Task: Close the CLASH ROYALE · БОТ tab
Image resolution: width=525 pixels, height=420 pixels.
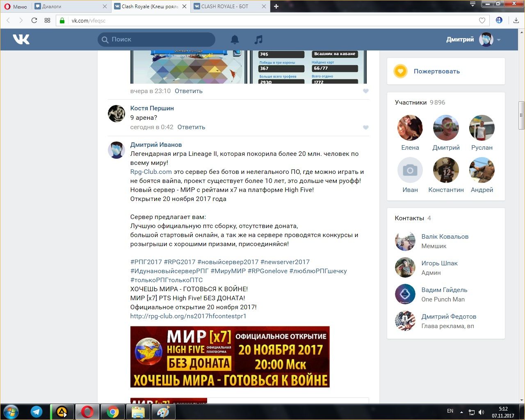Action: [x=264, y=7]
